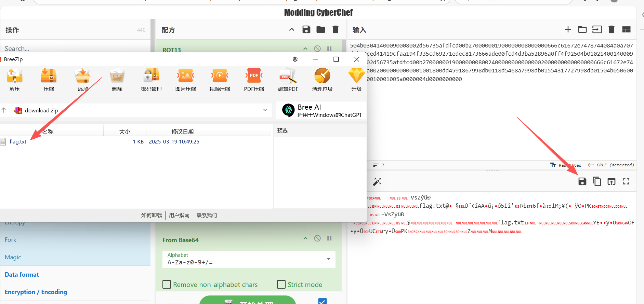Expand the BreeZip path dropdown
The height and width of the screenshot is (304, 644).
[265, 110]
